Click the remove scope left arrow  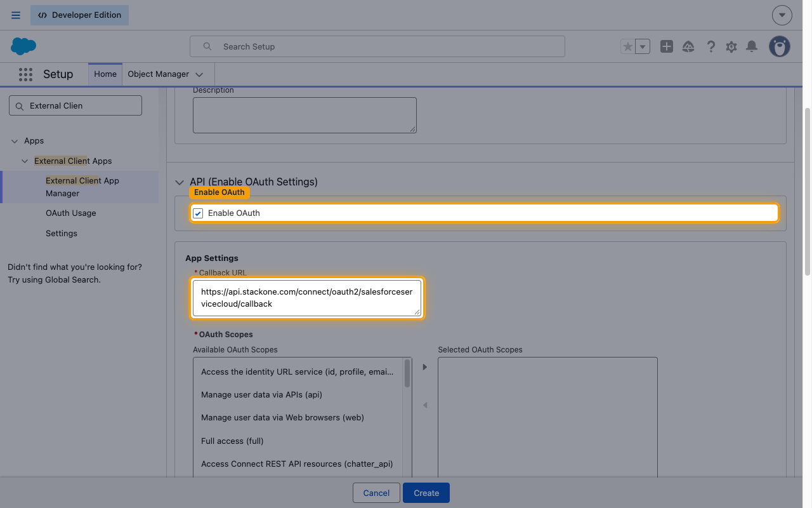pyautogui.click(x=425, y=405)
